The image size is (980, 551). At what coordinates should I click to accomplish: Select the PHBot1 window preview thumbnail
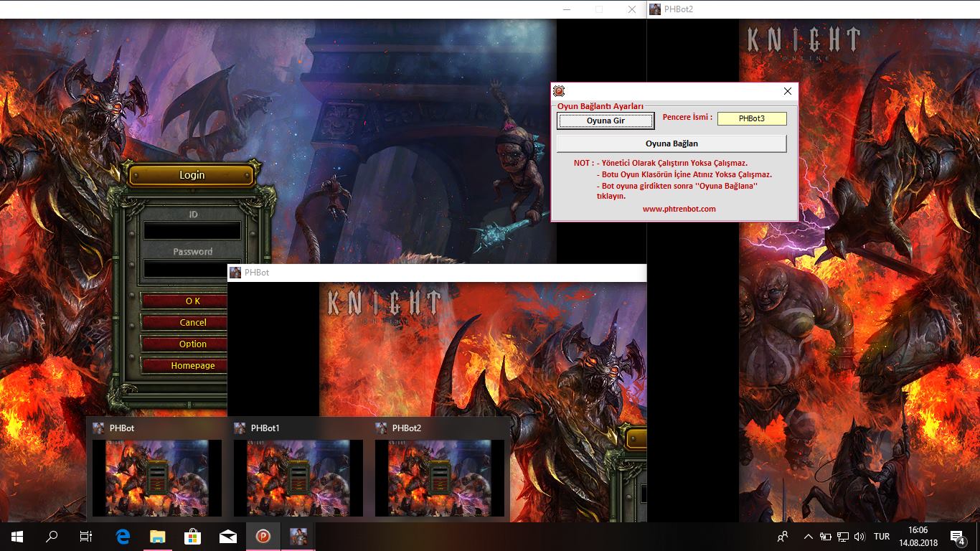pos(298,477)
